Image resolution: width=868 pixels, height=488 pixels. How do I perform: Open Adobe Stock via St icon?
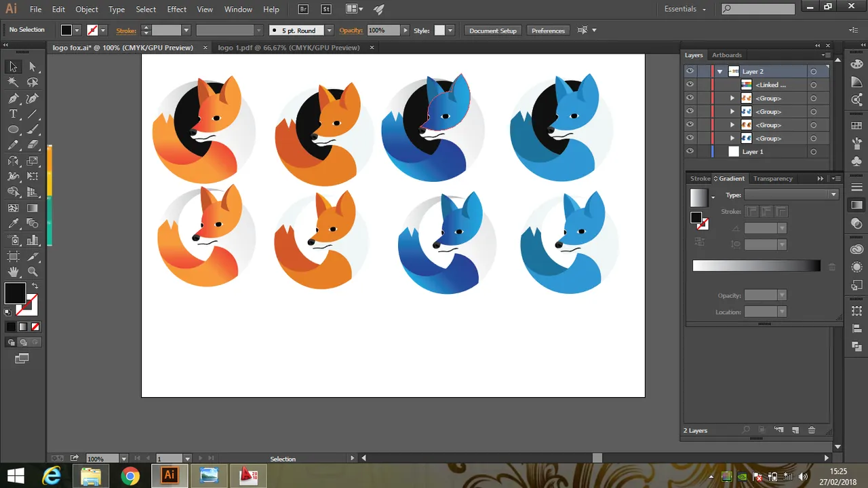click(x=326, y=10)
